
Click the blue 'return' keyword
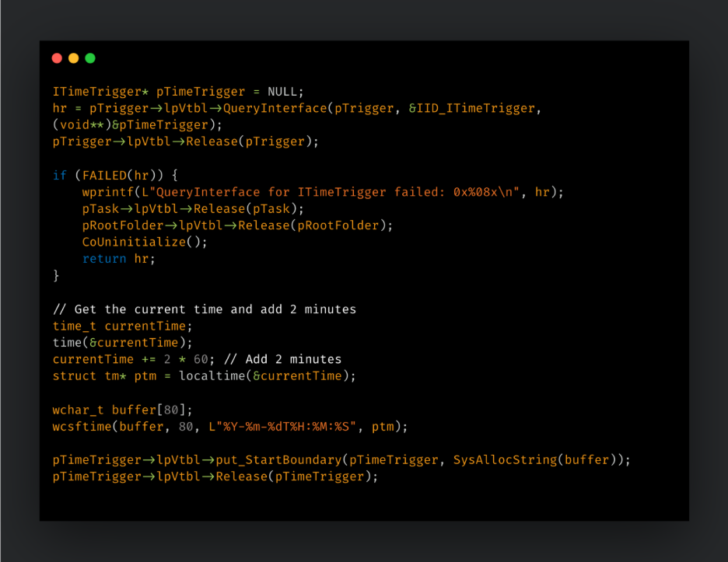[x=104, y=259]
